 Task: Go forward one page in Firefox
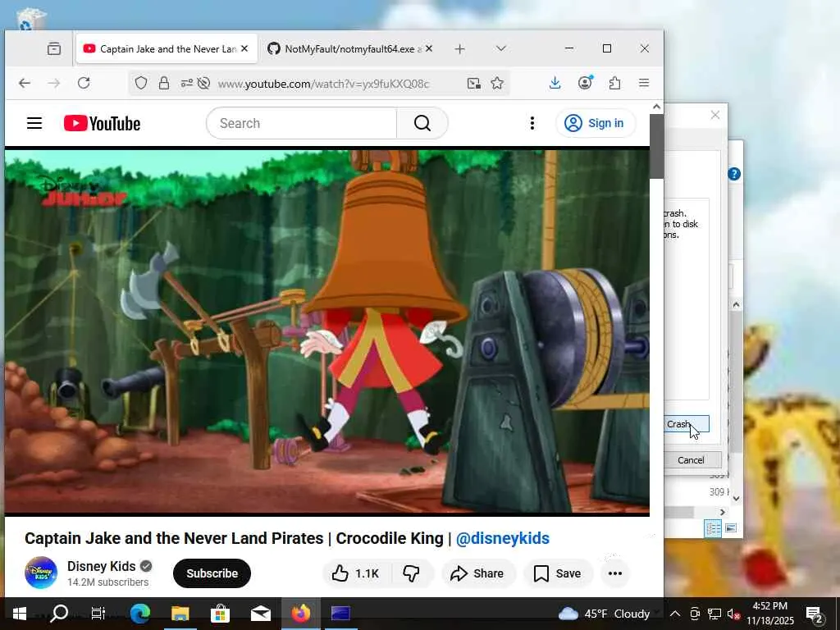(x=53, y=83)
